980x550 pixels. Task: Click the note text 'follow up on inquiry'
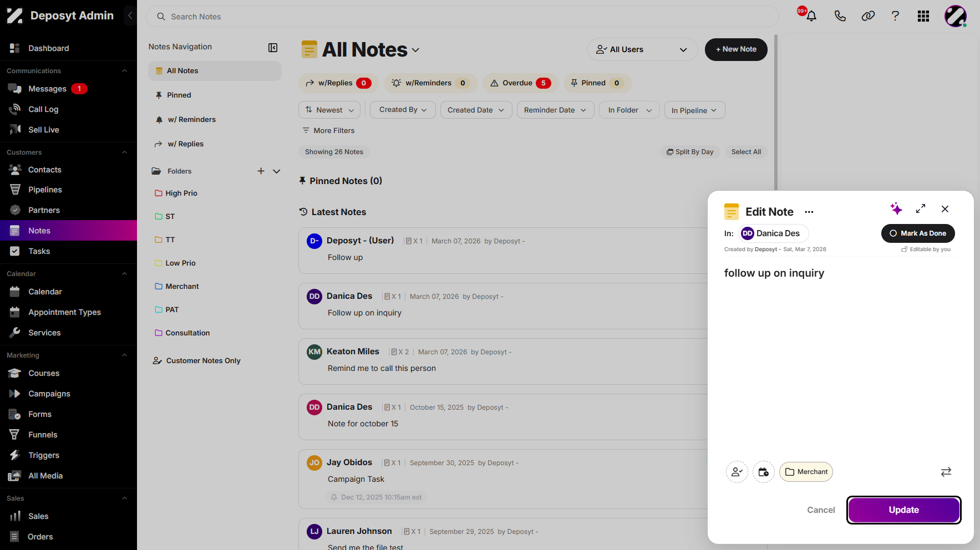(774, 273)
